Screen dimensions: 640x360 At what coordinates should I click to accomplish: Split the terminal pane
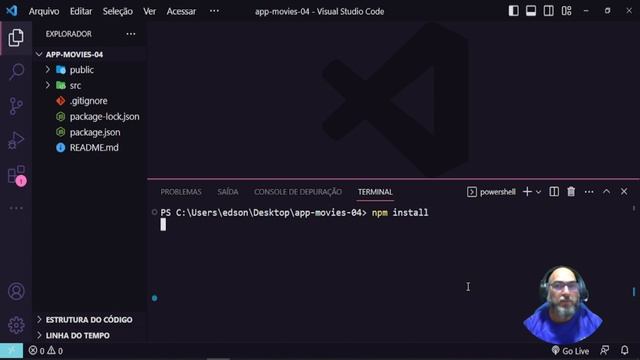coord(554,191)
